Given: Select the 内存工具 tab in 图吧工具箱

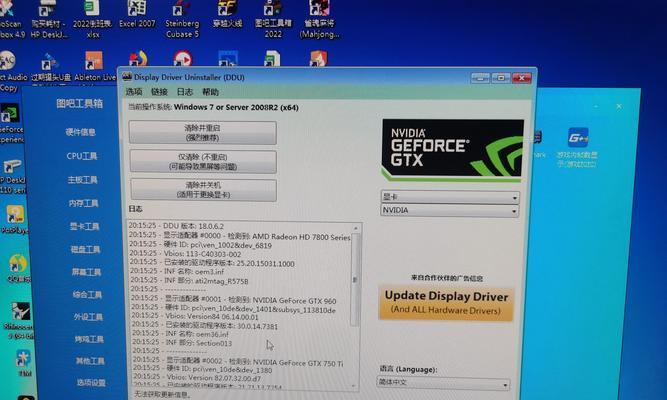Looking at the screenshot, I should coord(84,203).
